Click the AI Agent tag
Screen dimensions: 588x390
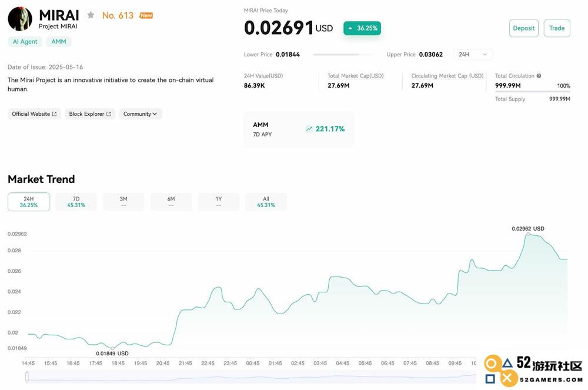(x=25, y=42)
